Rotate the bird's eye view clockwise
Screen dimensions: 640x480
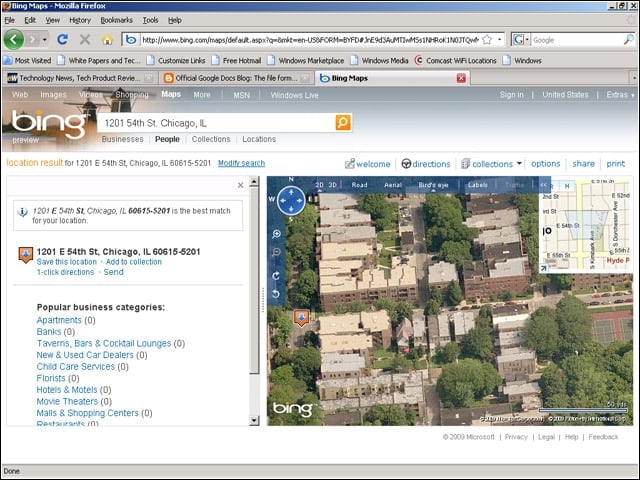click(276, 276)
